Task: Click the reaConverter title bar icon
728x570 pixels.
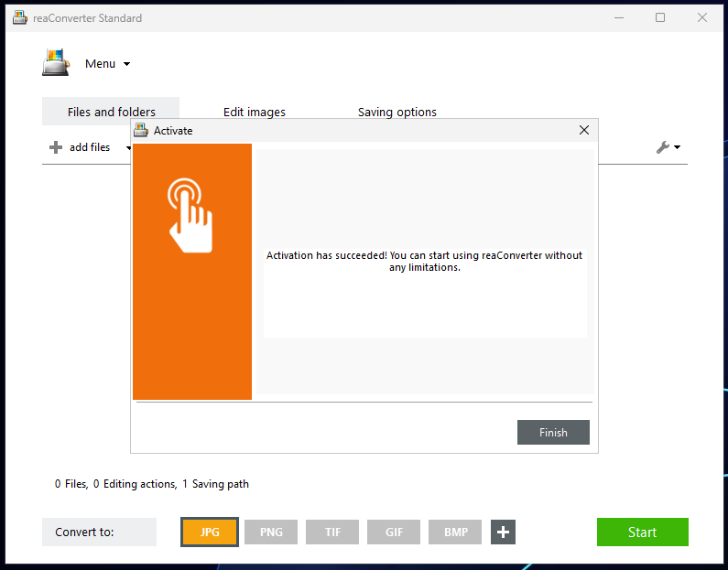Action: [x=20, y=17]
